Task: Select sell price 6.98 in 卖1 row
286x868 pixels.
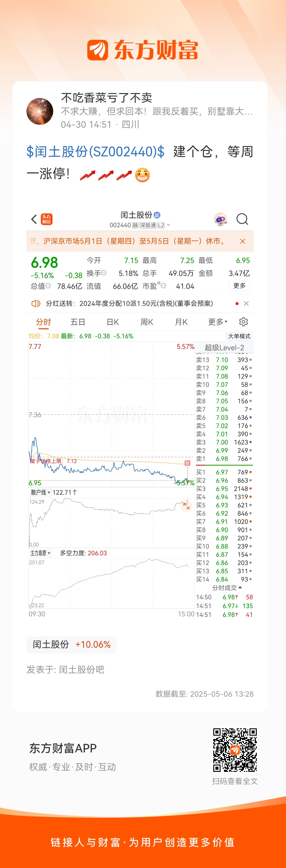Action: coord(222,459)
